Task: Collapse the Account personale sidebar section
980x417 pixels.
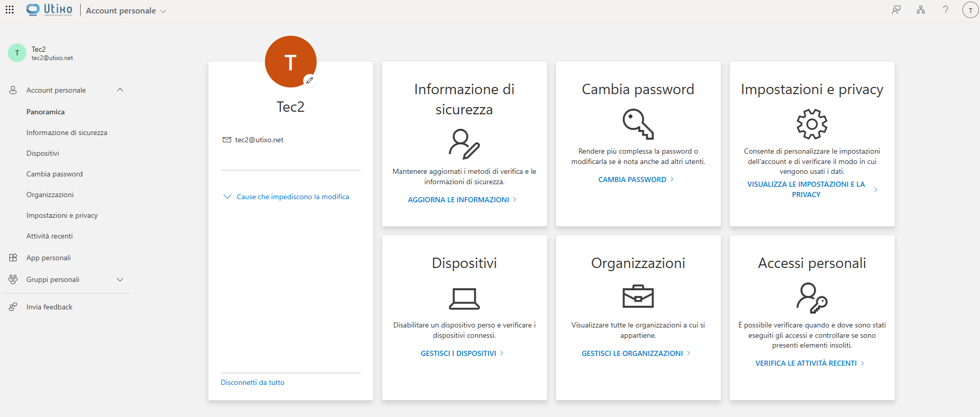Action: tap(120, 90)
